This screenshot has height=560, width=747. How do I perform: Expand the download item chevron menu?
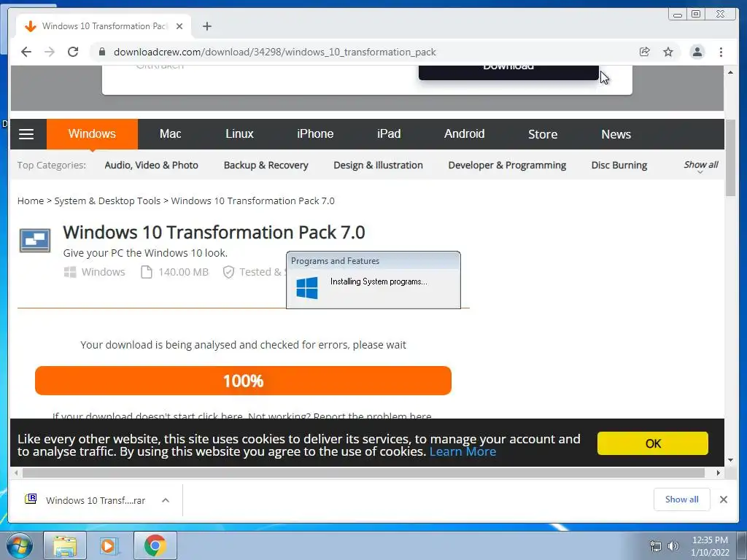166,500
